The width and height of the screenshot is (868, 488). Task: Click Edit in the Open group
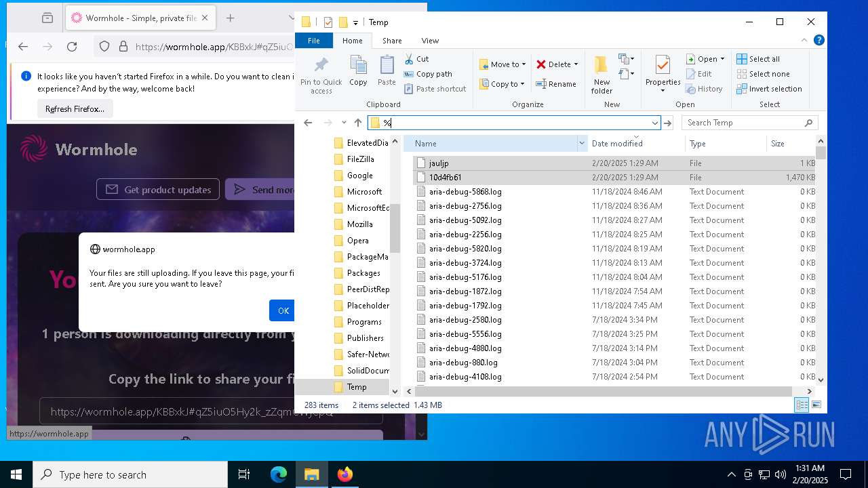[699, 74]
